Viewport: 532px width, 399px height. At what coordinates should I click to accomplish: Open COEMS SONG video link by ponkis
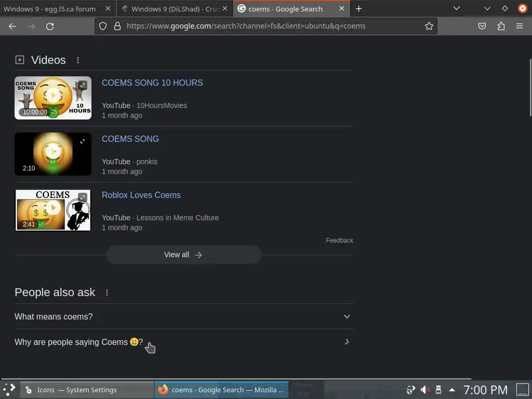130,139
